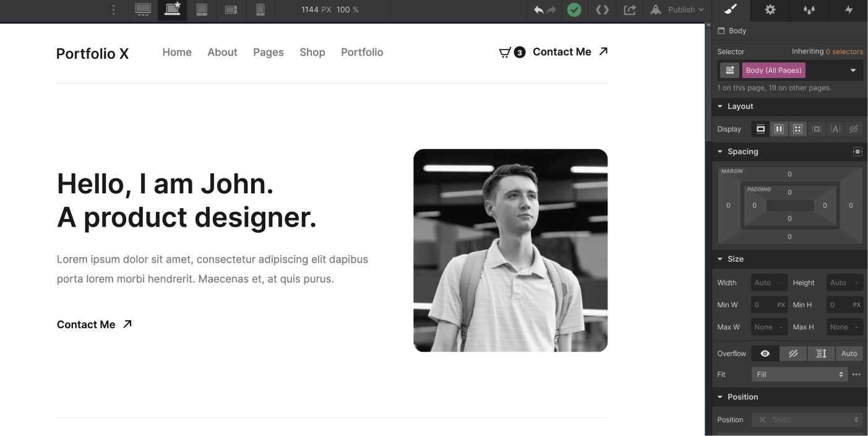Switch canvas to tablet breakpoint preview
The height and width of the screenshot is (436, 868).
pos(202,10)
